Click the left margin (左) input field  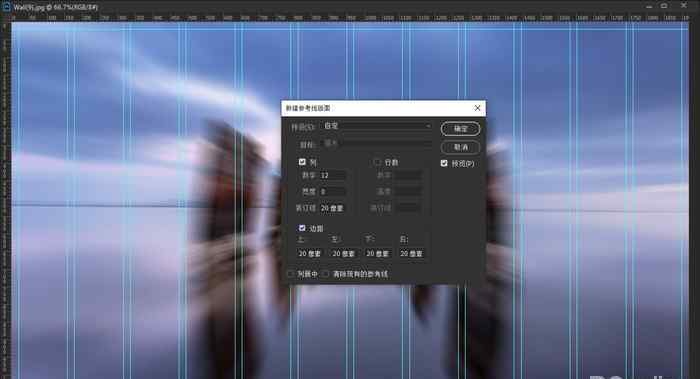coord(343,254)
